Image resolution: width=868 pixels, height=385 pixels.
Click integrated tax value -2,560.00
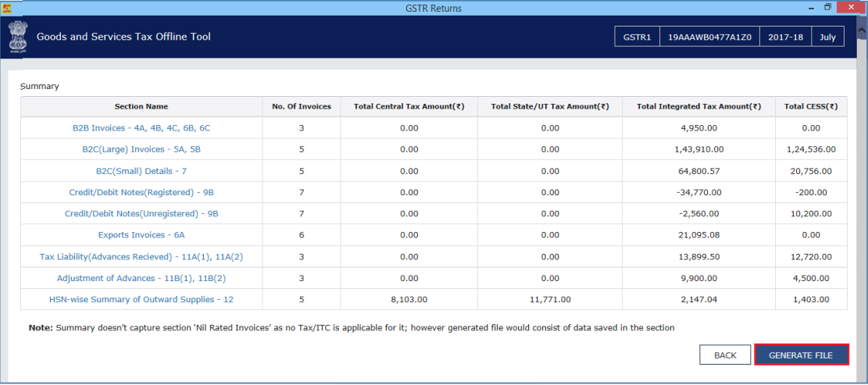[x=699, y=213]
